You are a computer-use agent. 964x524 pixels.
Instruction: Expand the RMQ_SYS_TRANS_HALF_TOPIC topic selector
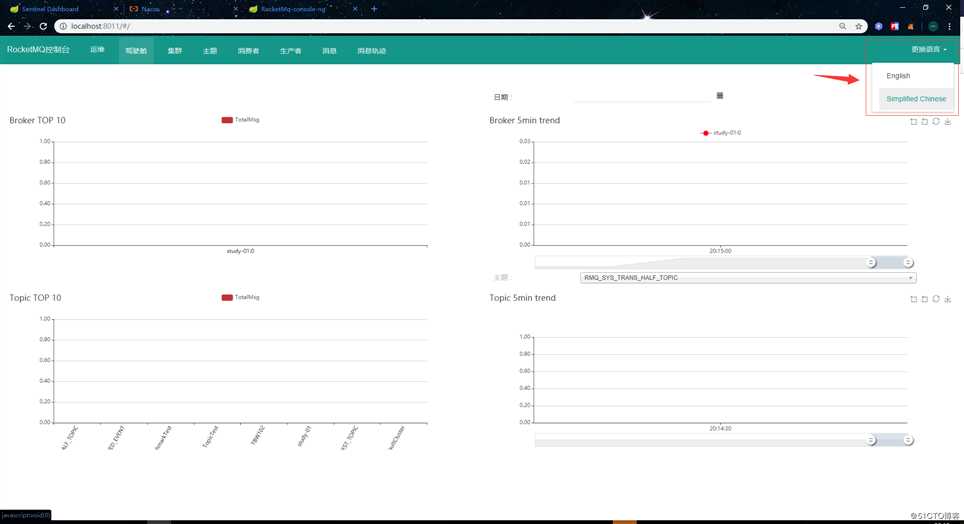748,278
